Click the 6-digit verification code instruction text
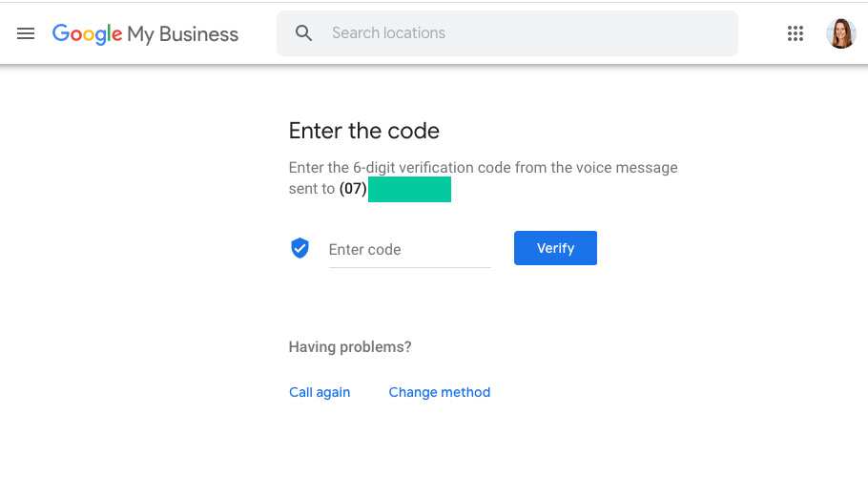The height and width of the screenshot is (497, 868). (x=483, y=177)
